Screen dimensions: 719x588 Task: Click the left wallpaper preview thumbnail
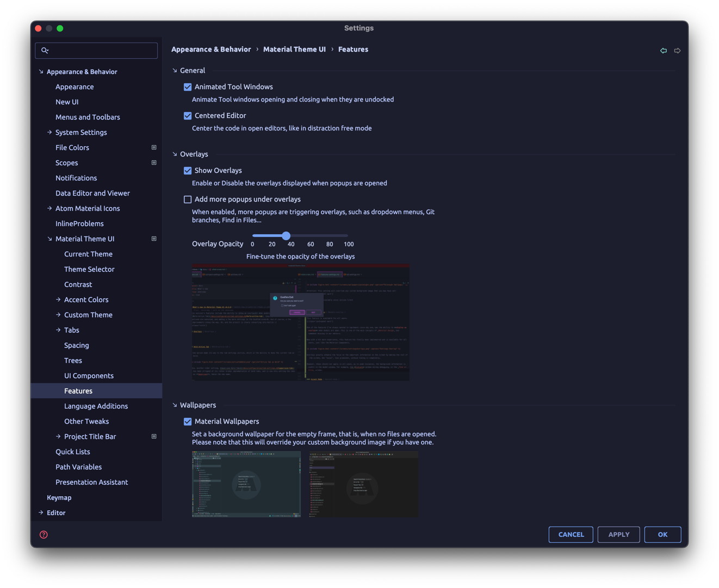pyautogui.click(x=246, y=484)
